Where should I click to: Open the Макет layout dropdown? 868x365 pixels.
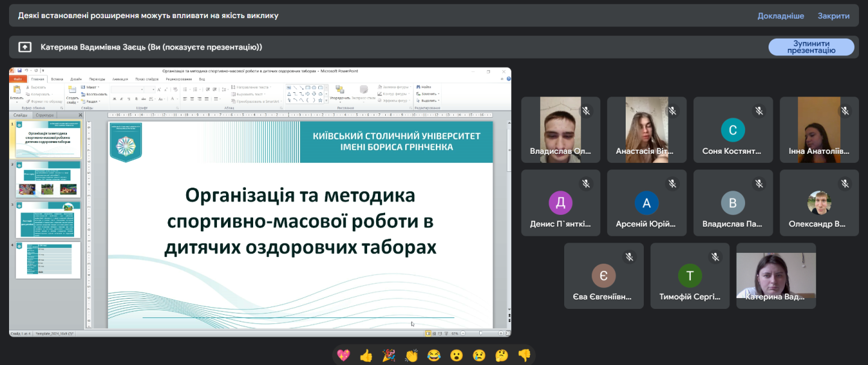(92, 87)
